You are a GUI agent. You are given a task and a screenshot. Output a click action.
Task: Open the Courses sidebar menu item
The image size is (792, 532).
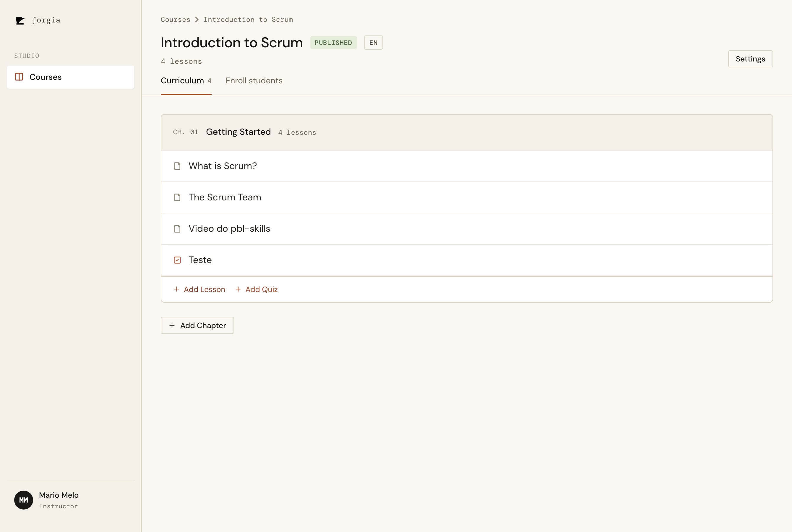(x=71, y=77)
